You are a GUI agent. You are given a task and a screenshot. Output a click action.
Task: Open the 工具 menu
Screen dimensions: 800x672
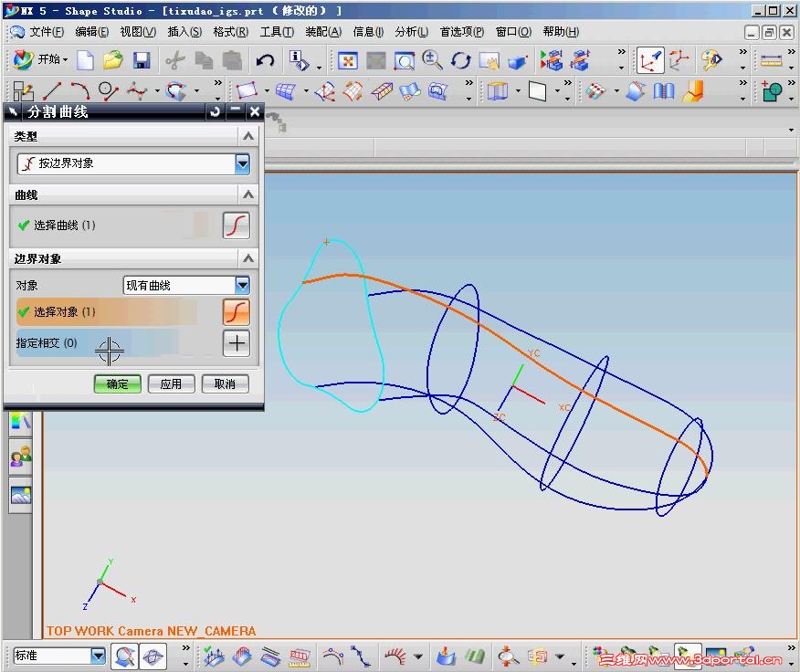[277, 32]
